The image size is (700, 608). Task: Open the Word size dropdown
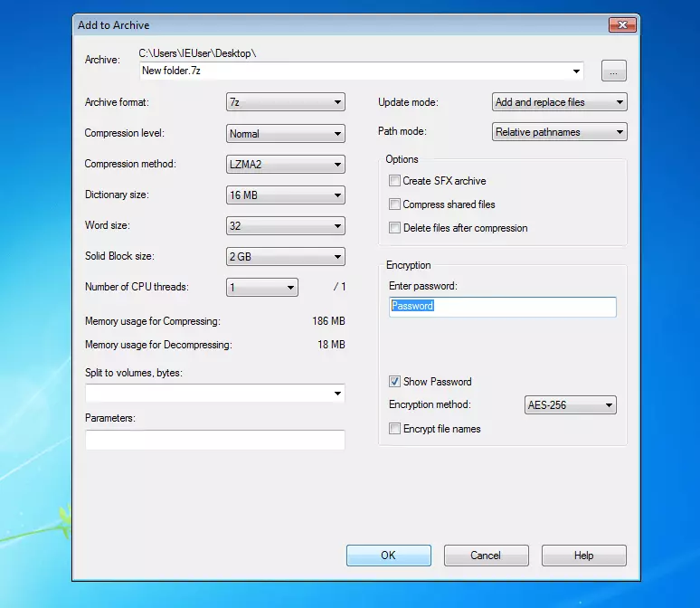pyautogui.click(x=285, y=226)
